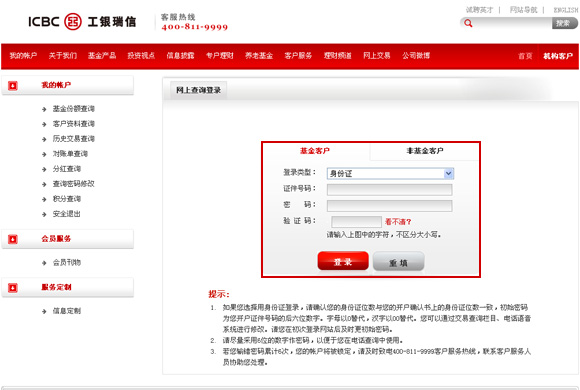Click the 会员服务 sidebar section header
Image resolution: width=580 pixels, height=390 pixels.
pos(67,239)
